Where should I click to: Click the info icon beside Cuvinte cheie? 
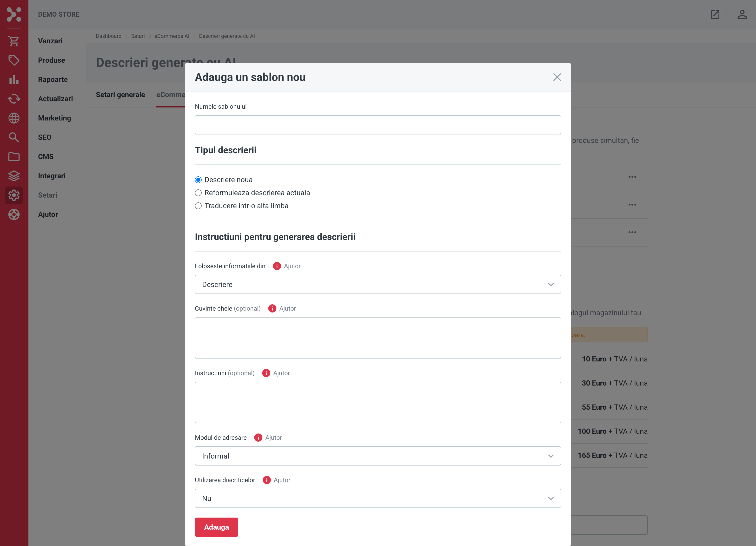272,308
